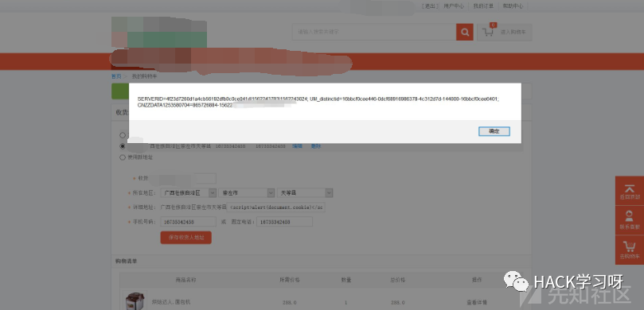Confirm the alert dialog with 确定

tap(494, 131)
